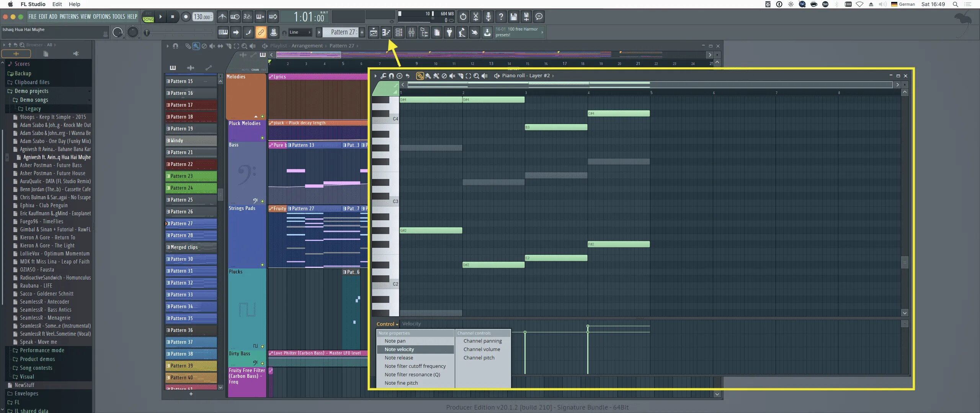The width and height of the screenshot is (980, 413).
Task: Toggle the orange link/multilink button
Action: coord(261,33)
